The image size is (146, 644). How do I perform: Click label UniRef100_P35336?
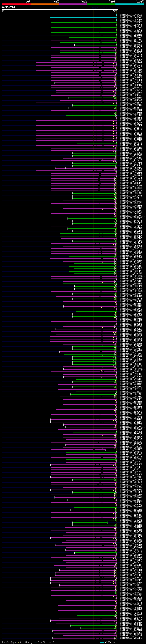point(131,595)
